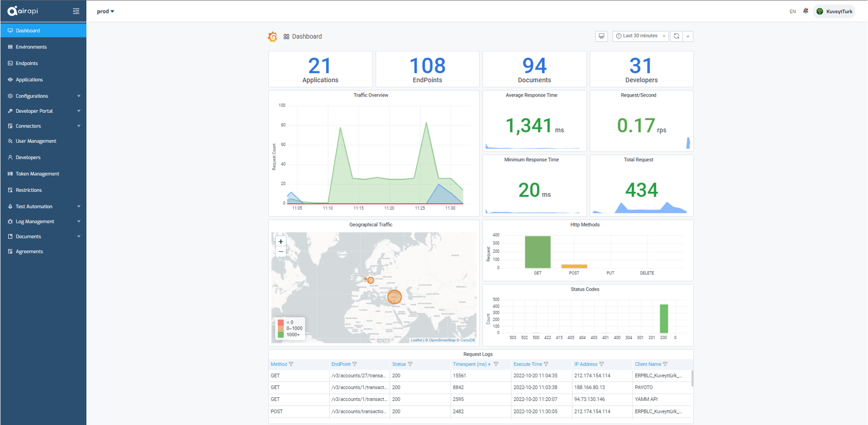Screen dimensions: 868x425
Task: Open the OpenStreetMap attribution link
Action: coord(442,340)
